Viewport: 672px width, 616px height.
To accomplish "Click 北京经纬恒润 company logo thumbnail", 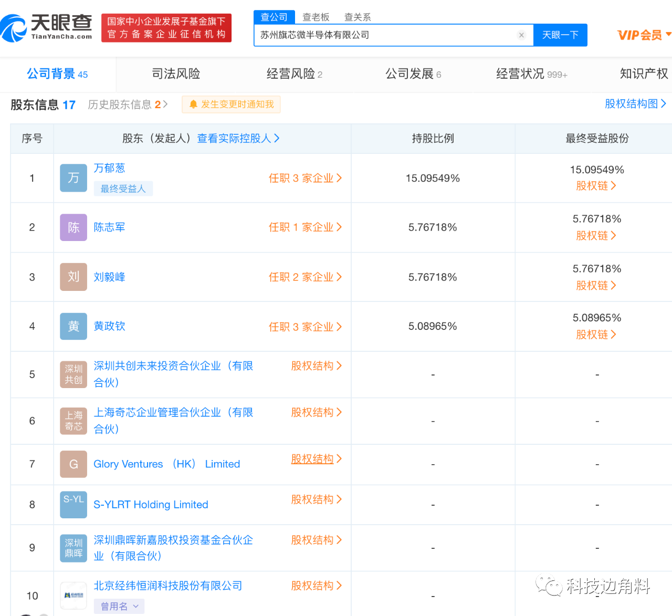I will pos(73,596).
